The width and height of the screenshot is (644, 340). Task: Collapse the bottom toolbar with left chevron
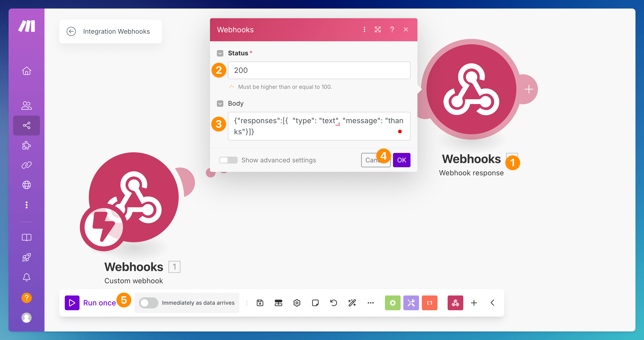492,303
